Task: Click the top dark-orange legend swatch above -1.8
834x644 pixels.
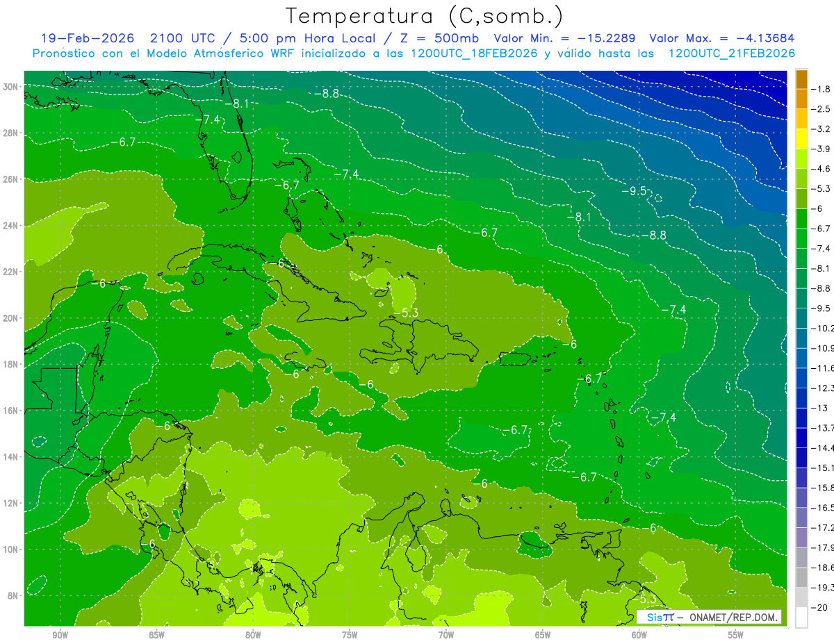Action: point(801,79)
